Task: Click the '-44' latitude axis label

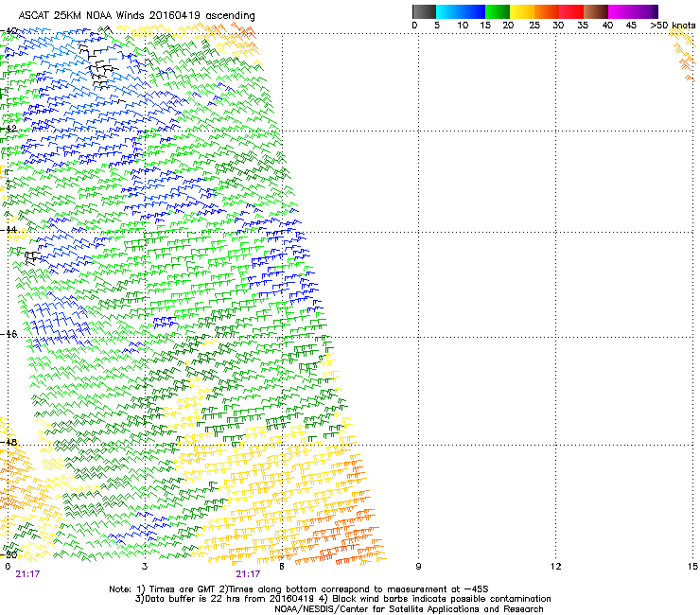Action: 9,230
